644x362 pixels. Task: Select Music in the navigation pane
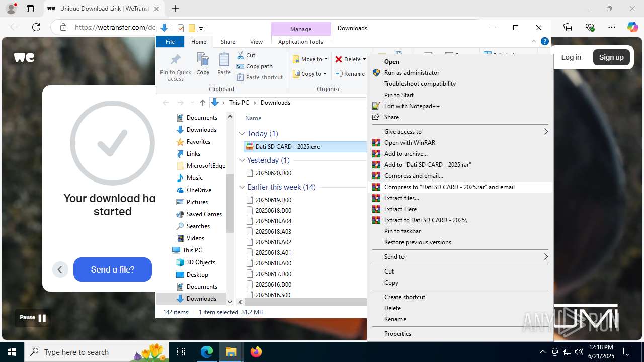(194, 178)
